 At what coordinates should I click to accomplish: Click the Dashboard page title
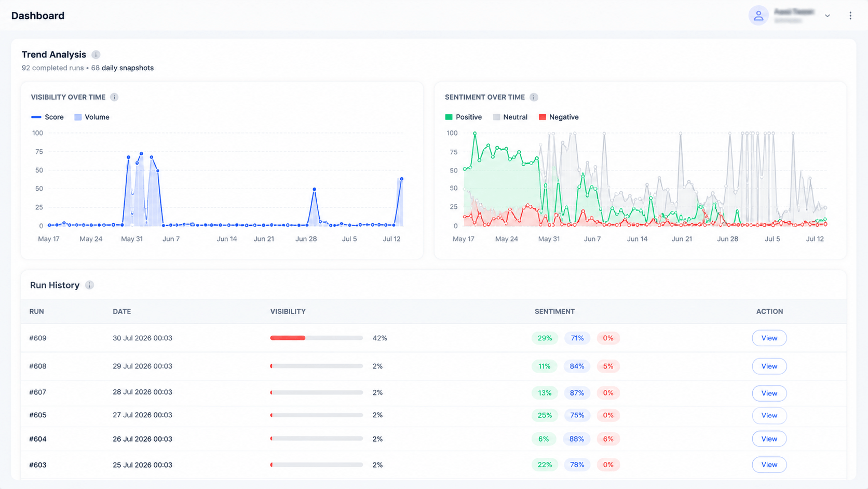pos(38,16)
